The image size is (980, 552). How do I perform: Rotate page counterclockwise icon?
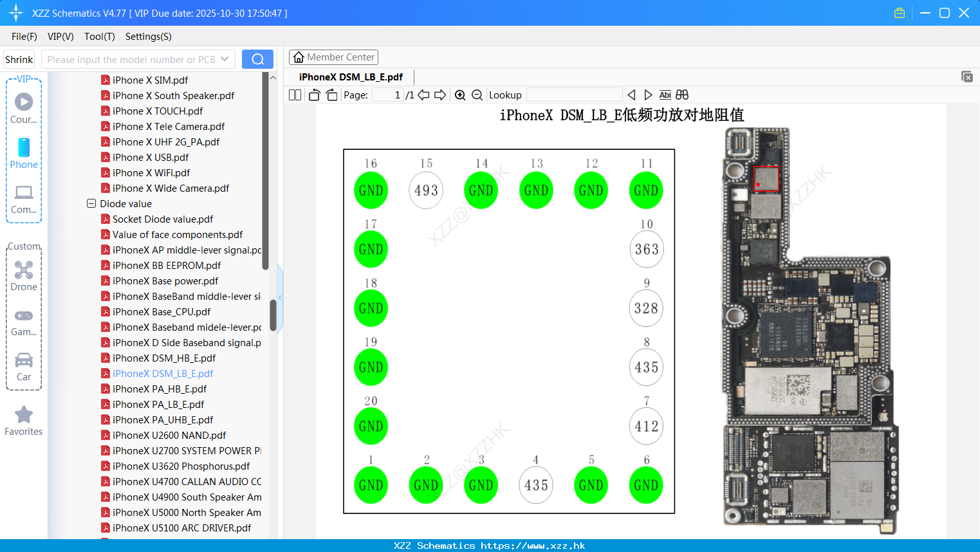(x=314, y=95)
